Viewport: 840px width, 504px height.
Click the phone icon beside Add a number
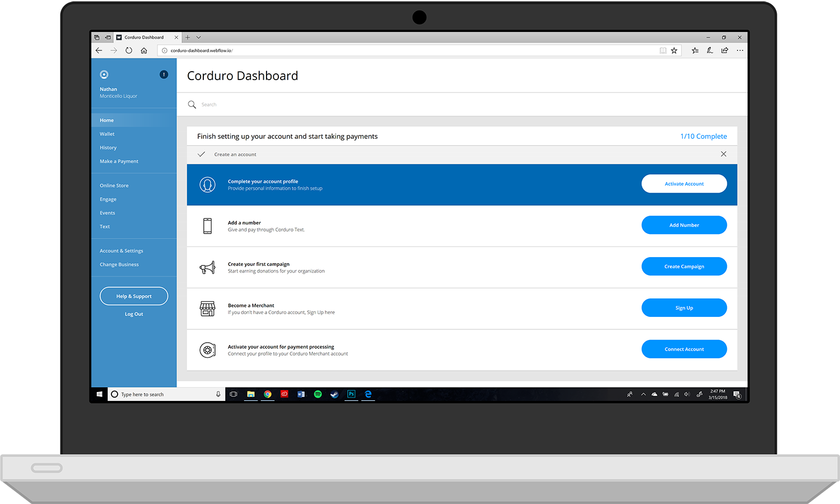point(207,226)
